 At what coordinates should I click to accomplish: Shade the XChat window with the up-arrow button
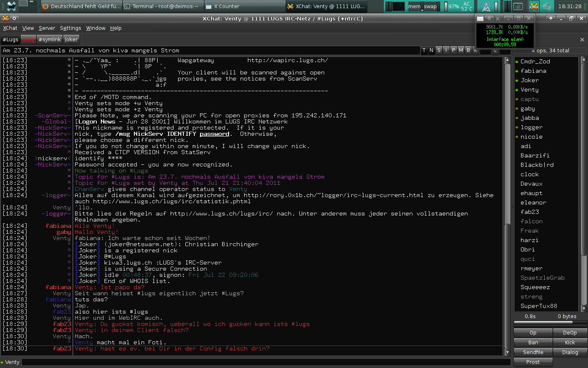[551, 18]
